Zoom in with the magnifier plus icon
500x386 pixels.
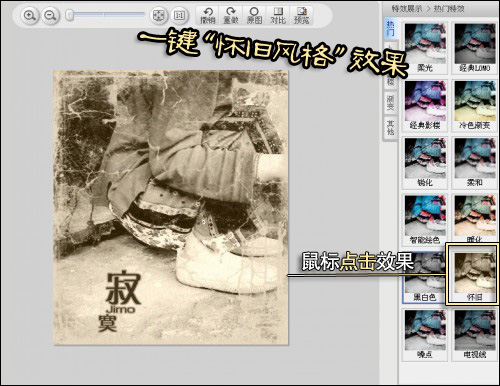(x=30, y=15)
